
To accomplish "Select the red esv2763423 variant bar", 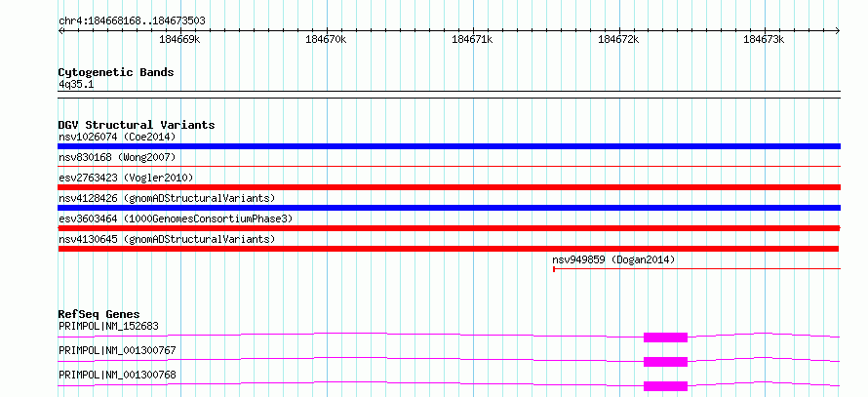I will pos(449,187).
